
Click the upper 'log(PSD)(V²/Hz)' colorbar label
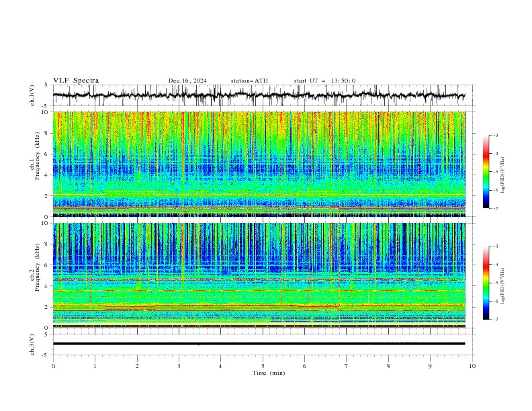[503, 175]
